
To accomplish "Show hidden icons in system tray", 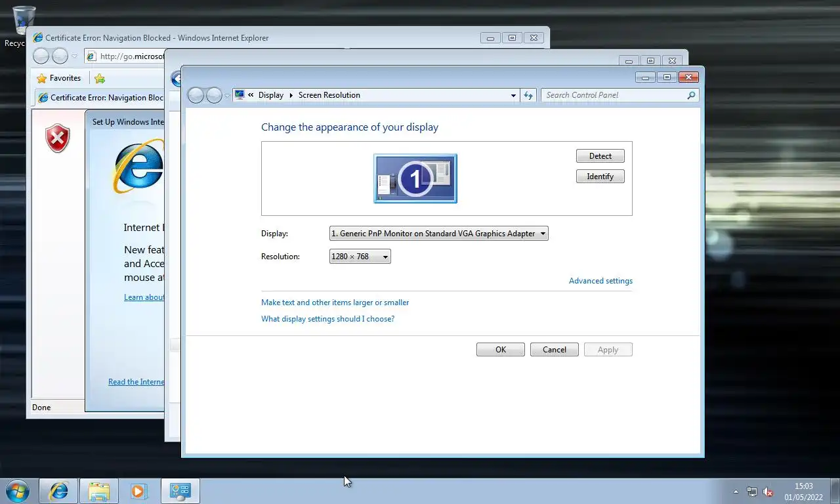I will click(736, 492).
